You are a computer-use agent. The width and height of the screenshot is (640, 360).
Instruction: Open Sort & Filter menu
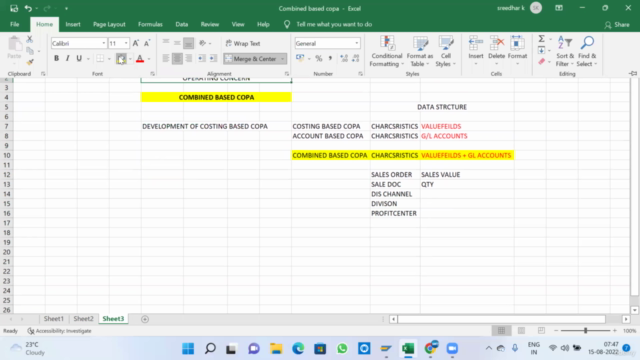coord(565,52)
